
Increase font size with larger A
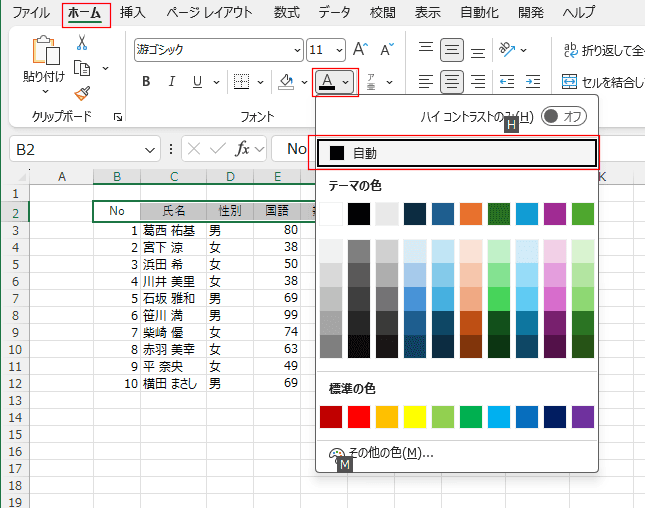[x=360, y=49]
